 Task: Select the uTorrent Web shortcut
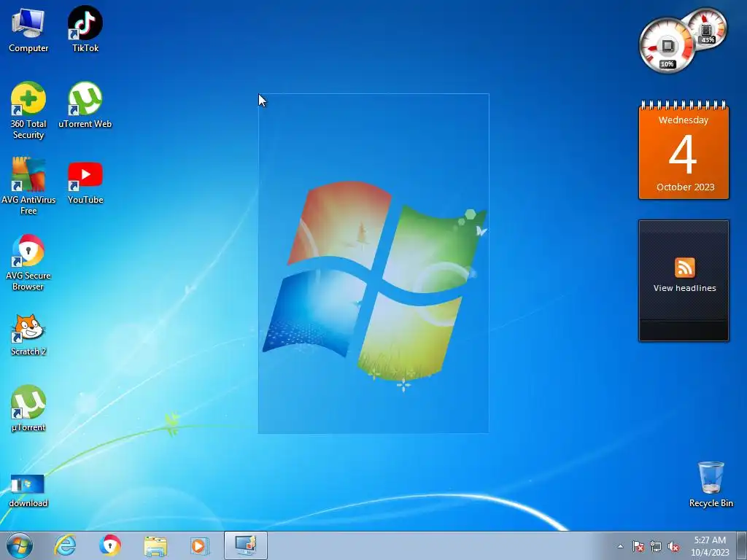point(85,105)
